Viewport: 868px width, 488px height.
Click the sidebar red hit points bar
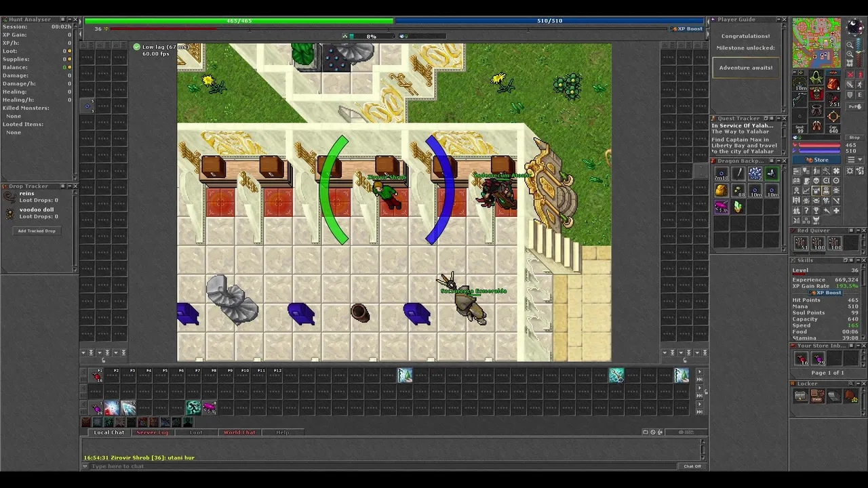tap(819, 146)
